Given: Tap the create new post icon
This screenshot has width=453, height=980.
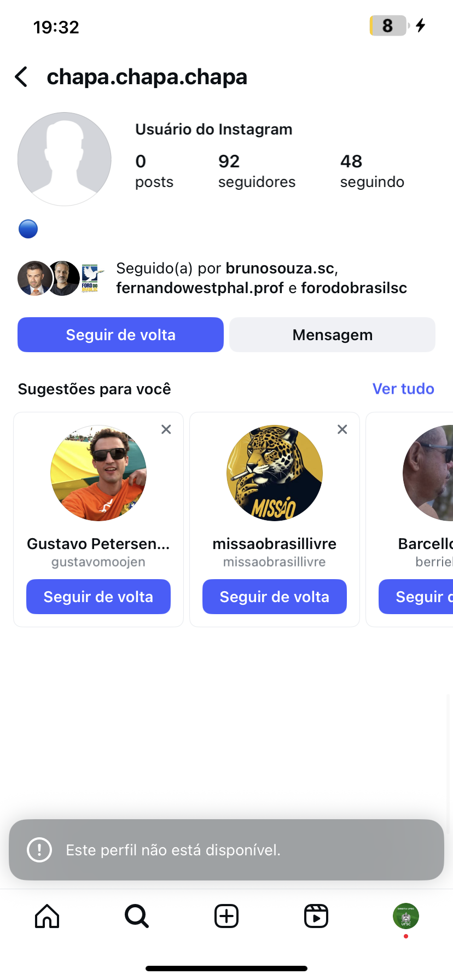Looking at the screenshot, I should [x=226, y=916].
